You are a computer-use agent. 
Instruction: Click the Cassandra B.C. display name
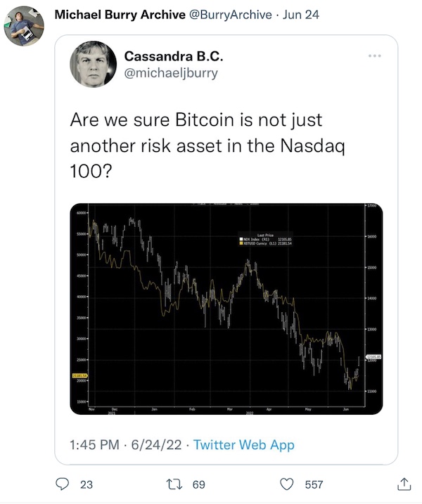coord(174,56)
